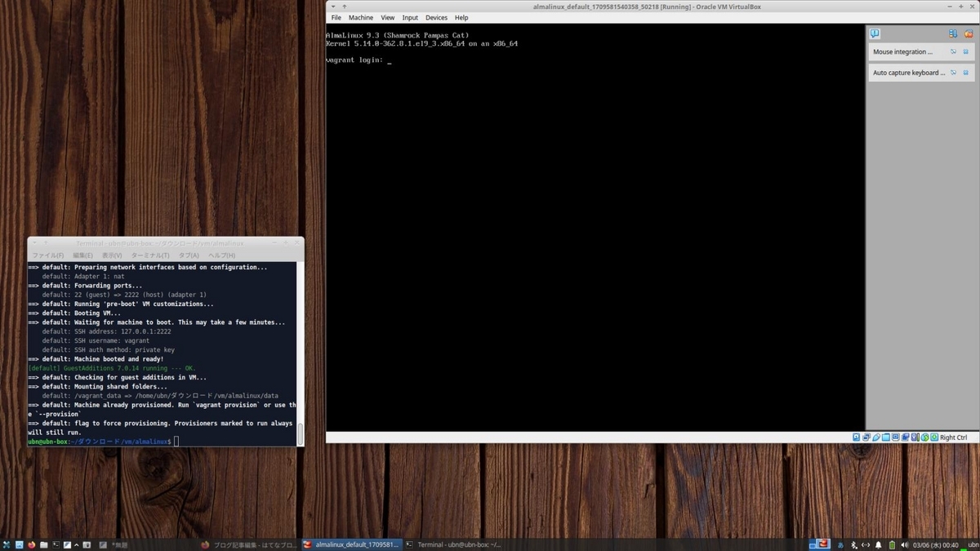Image resolution: width=980 pixels, height=551 pixels.
Task: Open the VirtualBox Input menu
Action: coord(410,17)
